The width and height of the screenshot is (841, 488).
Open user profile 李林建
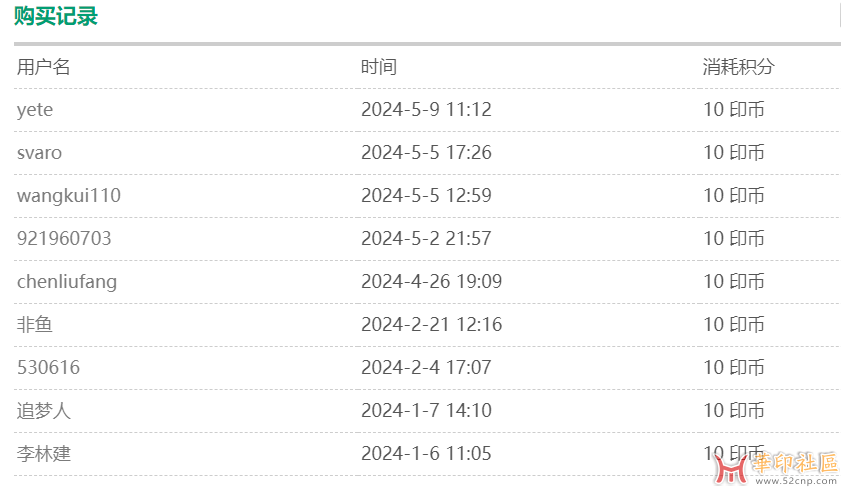pyautogui.click(x=43, y=454)
